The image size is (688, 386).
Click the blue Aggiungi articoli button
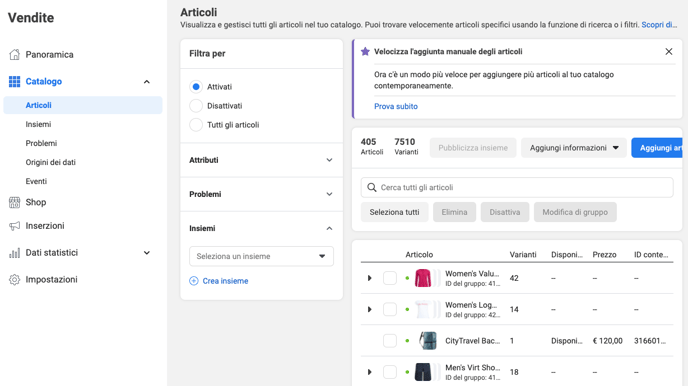click(657, 148)
